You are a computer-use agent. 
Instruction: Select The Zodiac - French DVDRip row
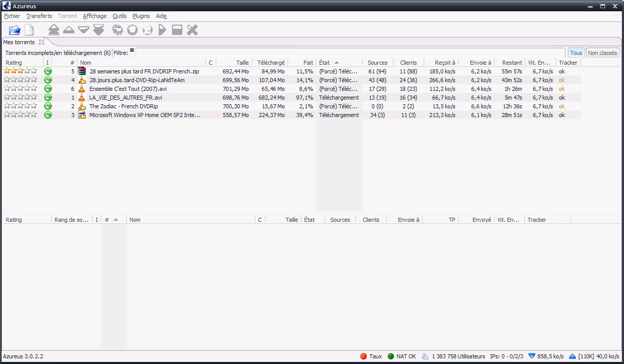[x=292, y=106]
